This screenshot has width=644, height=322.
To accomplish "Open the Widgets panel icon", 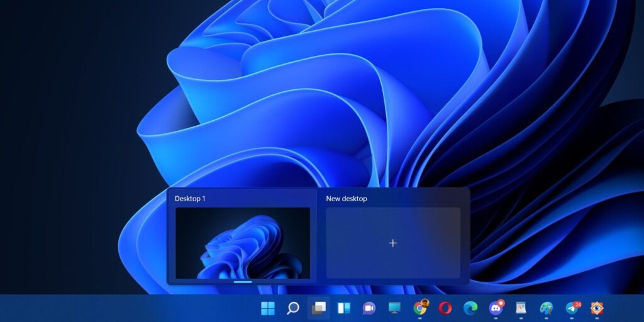I will pos(344,308).
